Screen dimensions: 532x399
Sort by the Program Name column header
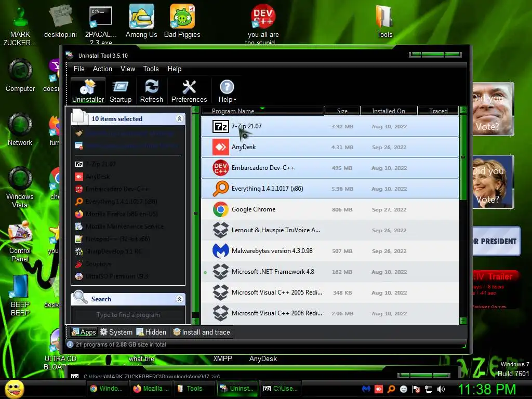tap(262, 111)
